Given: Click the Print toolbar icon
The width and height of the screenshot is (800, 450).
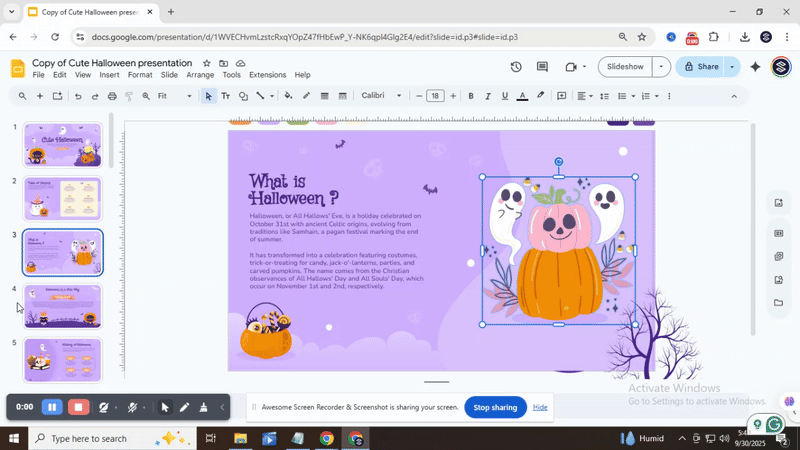Looking at the screenshot, I should click(112, 96).
